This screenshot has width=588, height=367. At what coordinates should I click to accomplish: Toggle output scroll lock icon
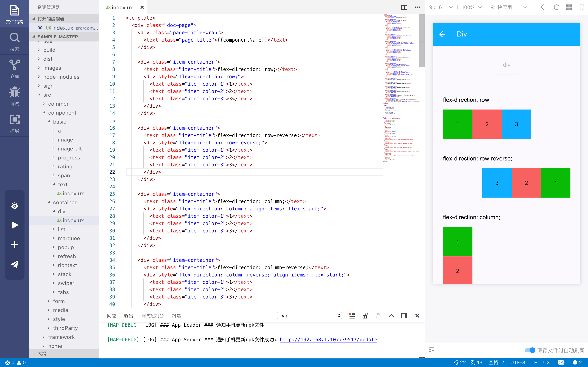(365, 316)
